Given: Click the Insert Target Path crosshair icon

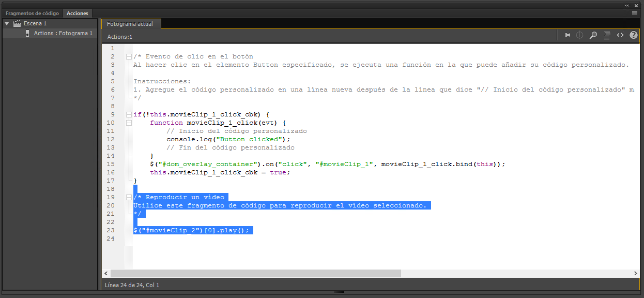Looking at the screenshot, I should 579,35.
